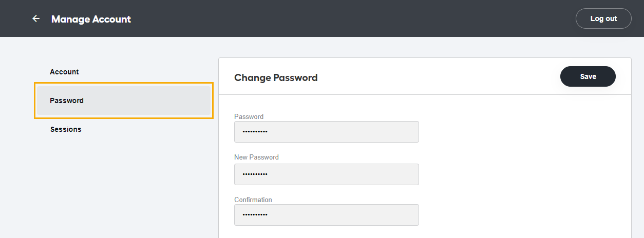The image size is (644, 238).
Task: Open the Account section in sidebar
Action: tap(64, 72)
